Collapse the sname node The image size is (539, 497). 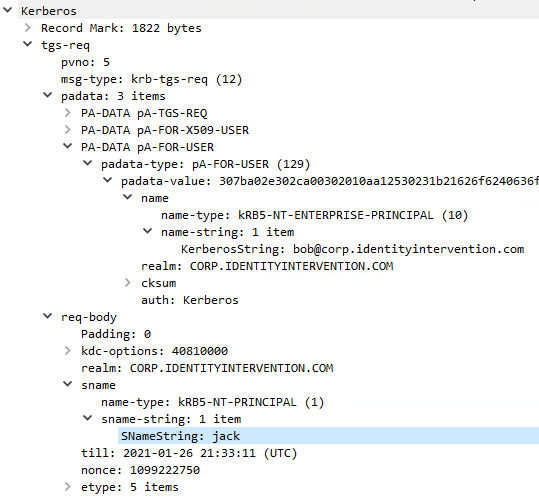click(x=68, y=384)
